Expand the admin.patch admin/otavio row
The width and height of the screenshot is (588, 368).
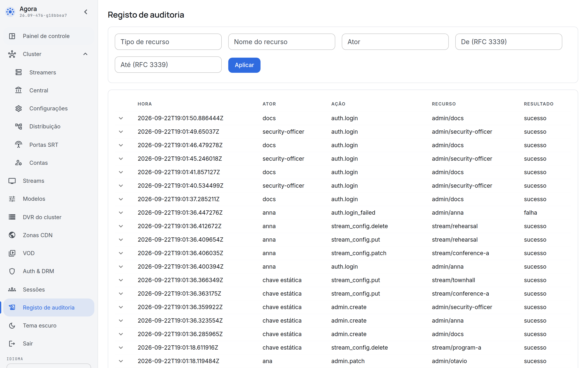tap(121, 361)
